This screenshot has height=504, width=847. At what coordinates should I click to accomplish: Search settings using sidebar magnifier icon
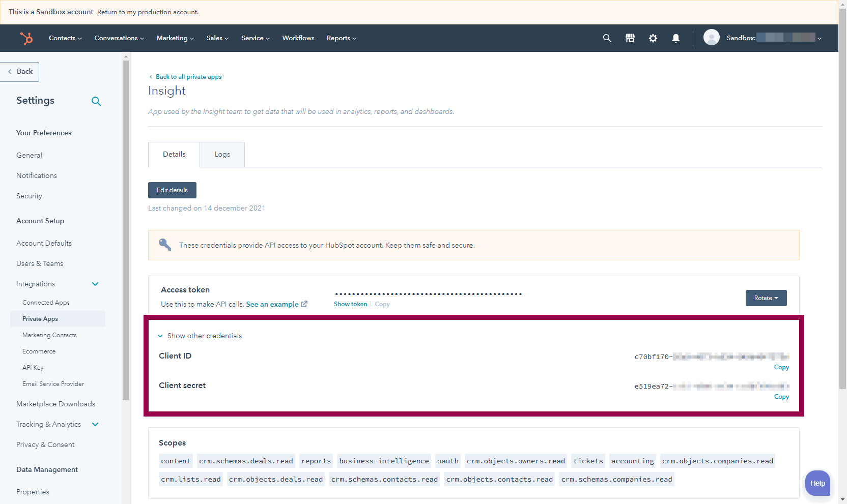[96, 101]
